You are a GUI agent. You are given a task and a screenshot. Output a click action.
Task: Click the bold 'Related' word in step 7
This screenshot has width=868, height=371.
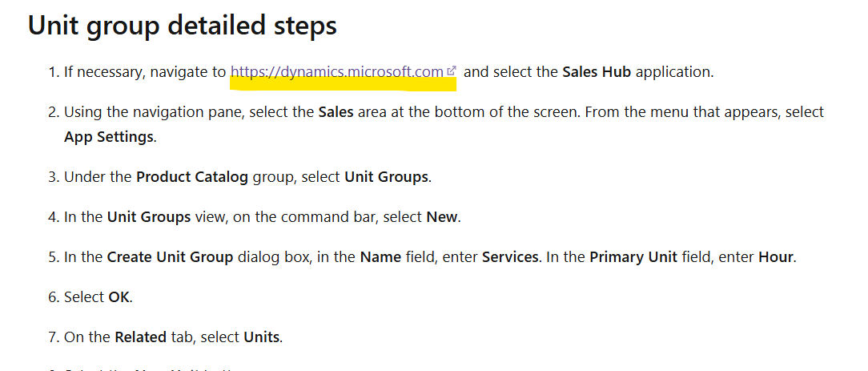(141, 337)
